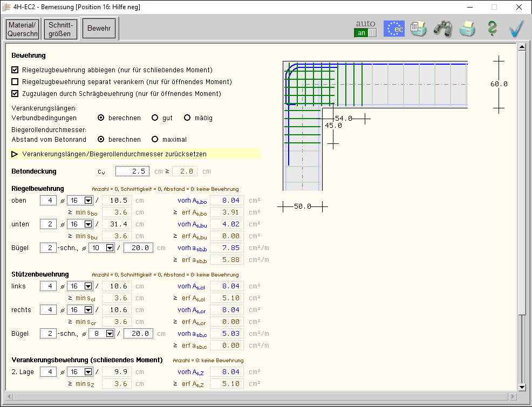
Task: Open help with green question mark
Action: click(492, 29)
